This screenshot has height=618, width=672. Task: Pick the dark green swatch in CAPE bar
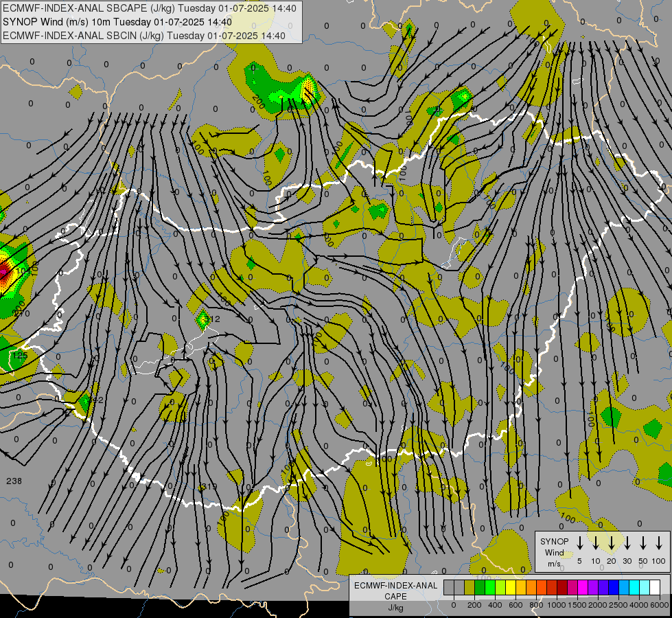(480, 587)
